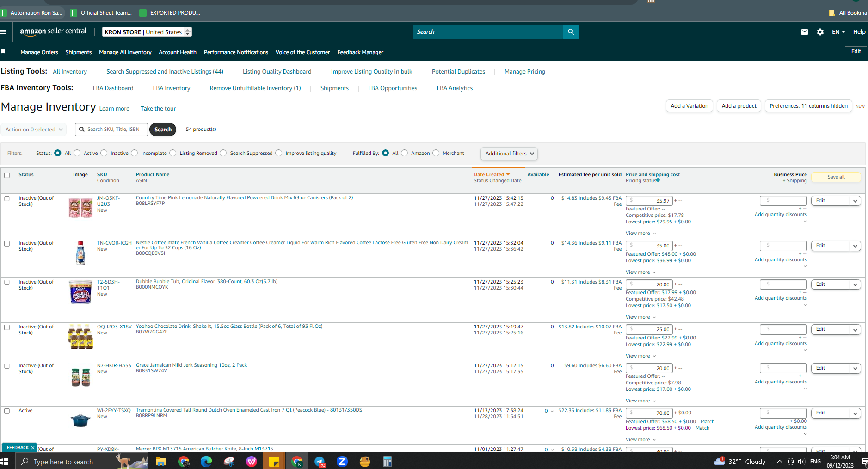Click Preferences: 11 columns hidden button

(x=808, y=106)
